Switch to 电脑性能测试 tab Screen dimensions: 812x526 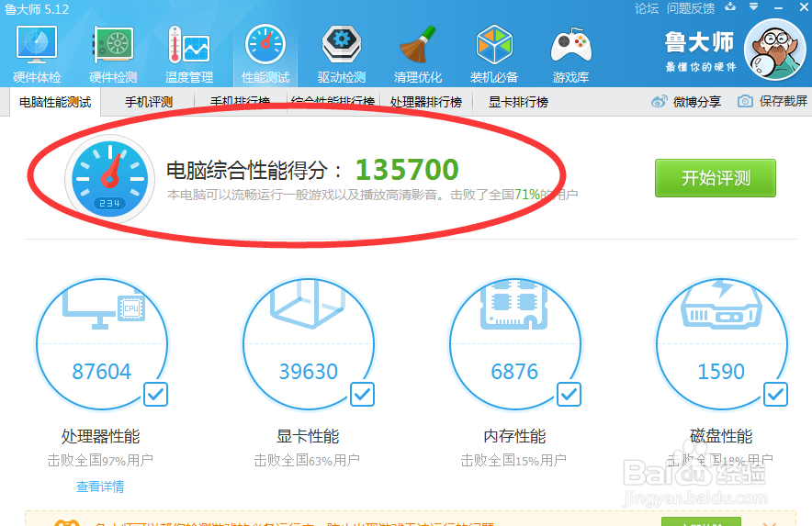pos(55,102)
